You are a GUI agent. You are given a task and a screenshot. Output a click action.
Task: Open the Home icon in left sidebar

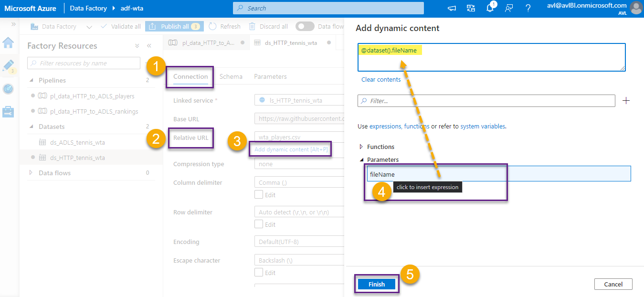(8, 43)
